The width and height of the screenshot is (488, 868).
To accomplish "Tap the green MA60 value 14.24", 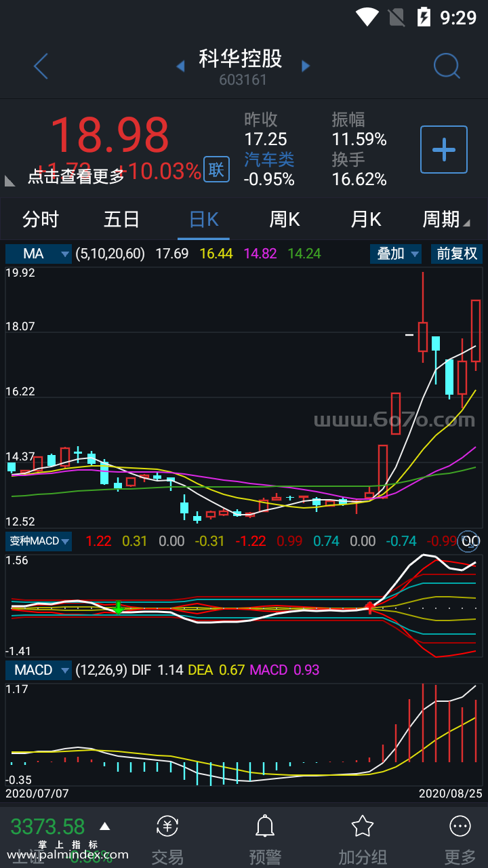I will tap(304, 254).
